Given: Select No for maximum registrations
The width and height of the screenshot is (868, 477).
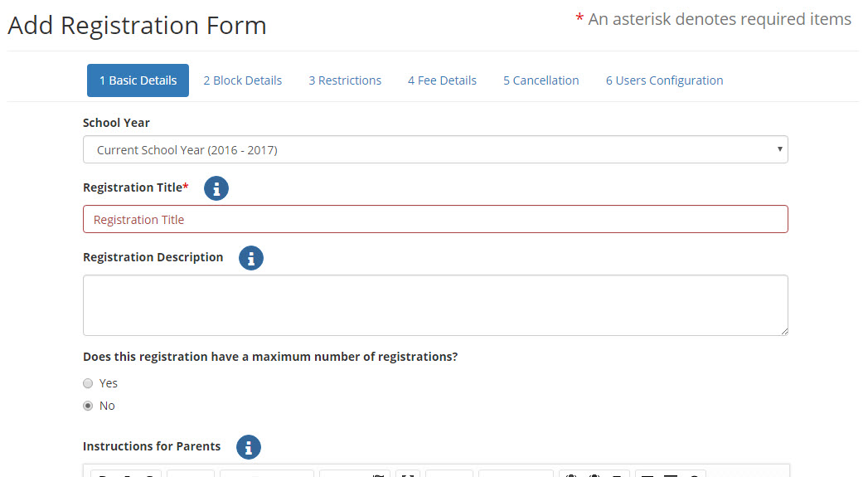Looking at the screenshot, I should pos(88,406).
